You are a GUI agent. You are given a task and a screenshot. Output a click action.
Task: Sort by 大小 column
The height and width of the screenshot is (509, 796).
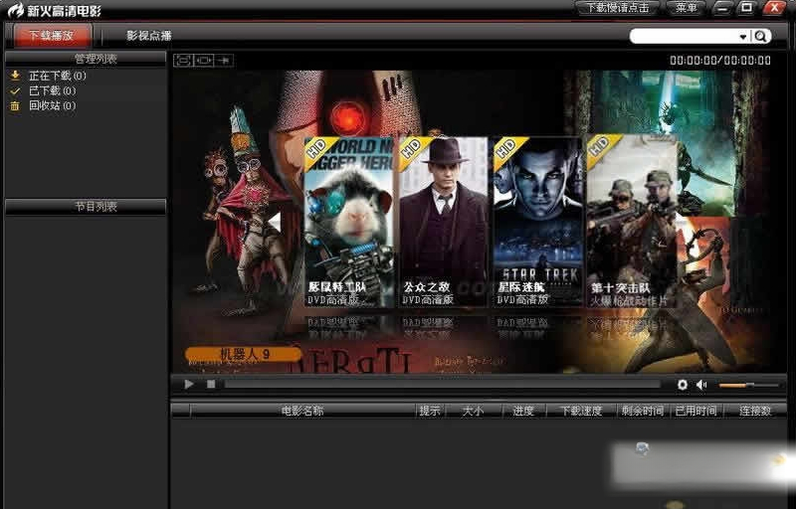473,411
